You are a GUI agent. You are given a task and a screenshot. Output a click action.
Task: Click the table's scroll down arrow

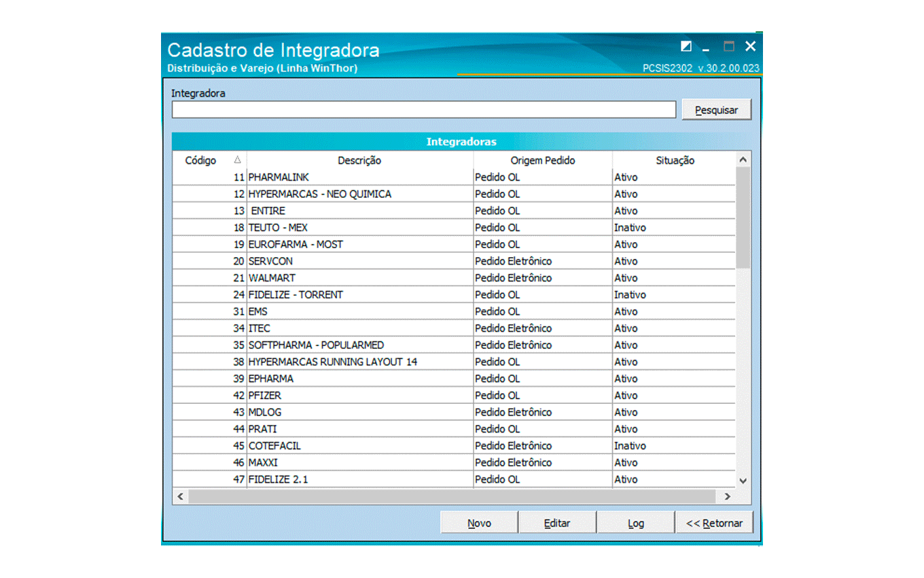(x=743, y=480)
